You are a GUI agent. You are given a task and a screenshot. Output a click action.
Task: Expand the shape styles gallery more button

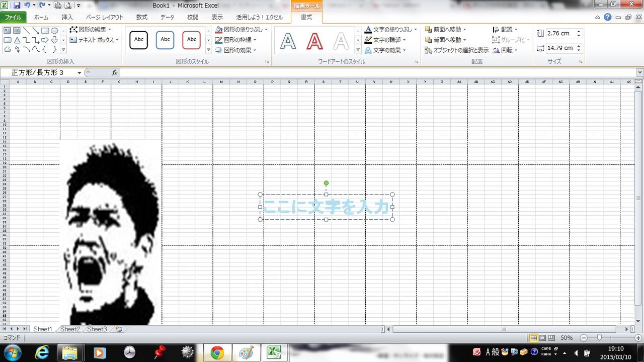click(209, 50)
